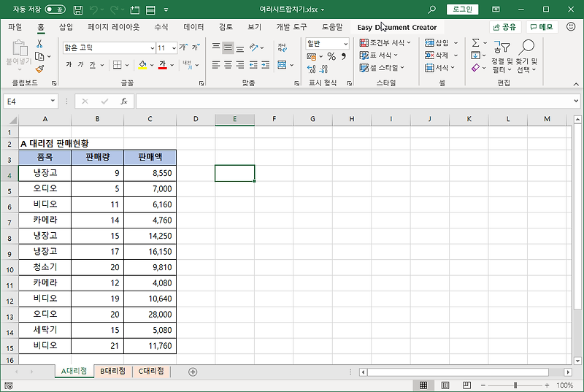Click the cell Borders icon
The image size is (584, 392).
[x=118, y=65]
